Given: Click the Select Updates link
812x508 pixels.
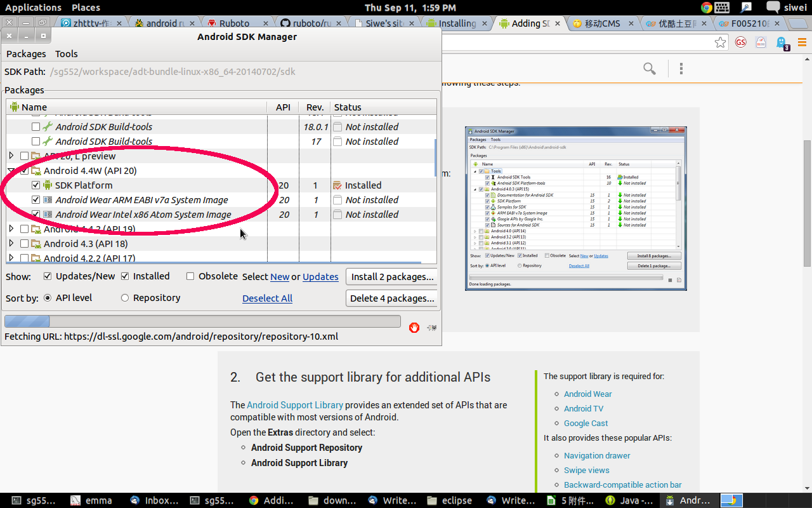Looking at the screenshot, I should coord(320,277).
